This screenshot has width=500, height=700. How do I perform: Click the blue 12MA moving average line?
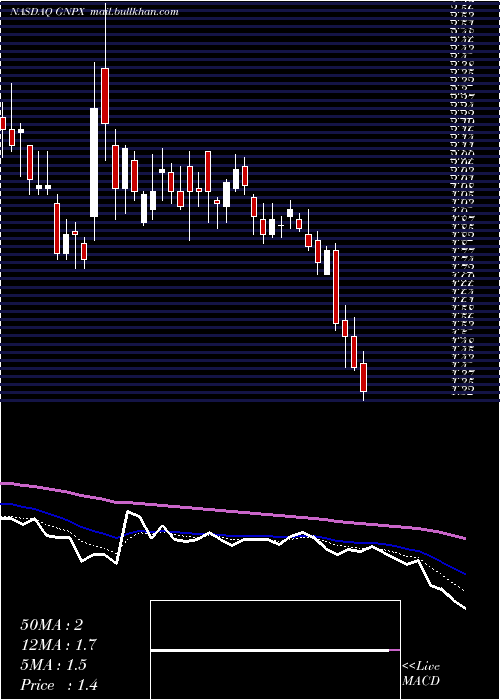[x=232, y=534]
